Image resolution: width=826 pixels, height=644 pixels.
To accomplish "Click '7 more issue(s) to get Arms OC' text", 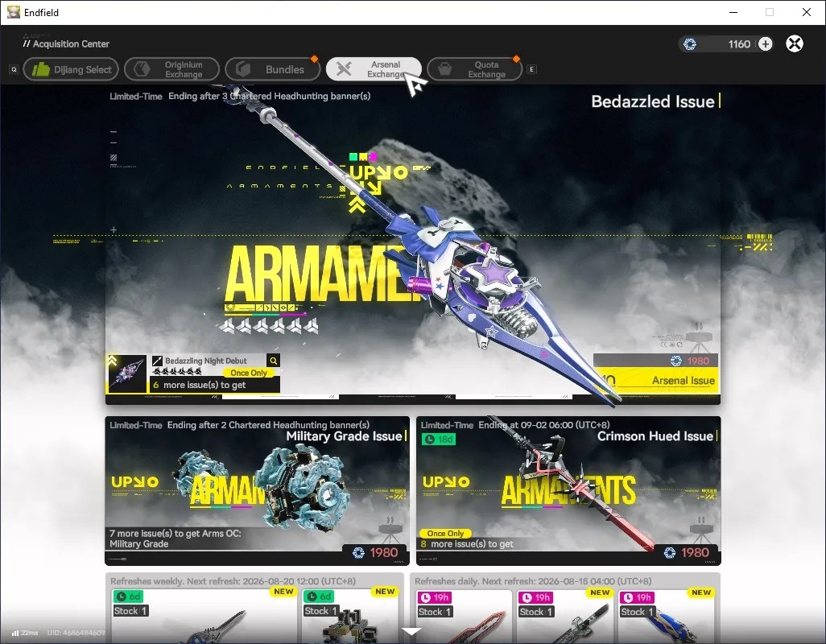I will [175, 539].
